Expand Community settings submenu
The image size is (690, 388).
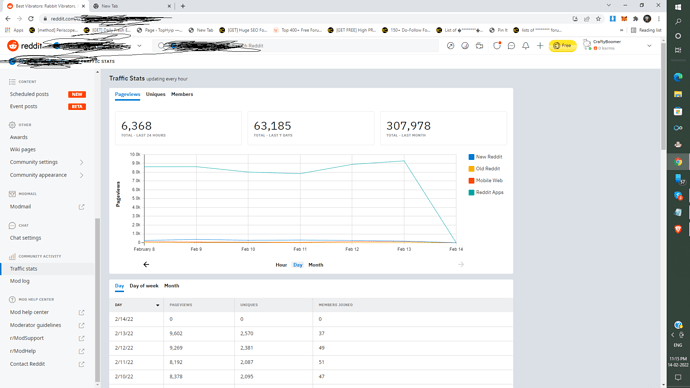81,162
